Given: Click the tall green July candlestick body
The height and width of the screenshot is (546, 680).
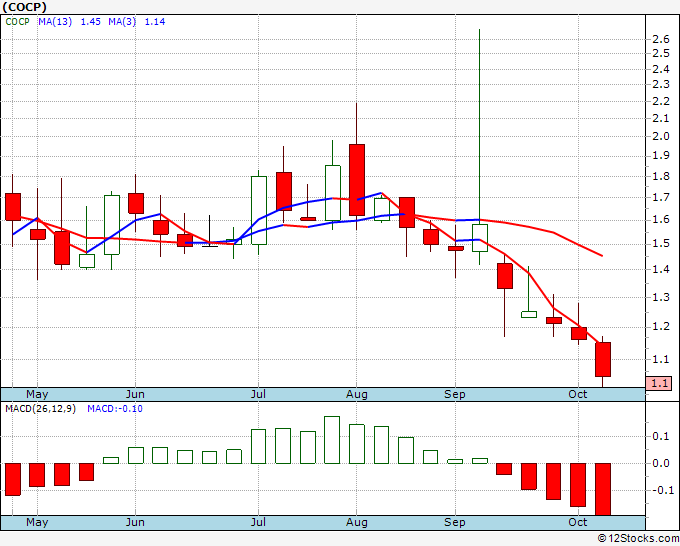Looking at the screenshot, I should 259,210.
